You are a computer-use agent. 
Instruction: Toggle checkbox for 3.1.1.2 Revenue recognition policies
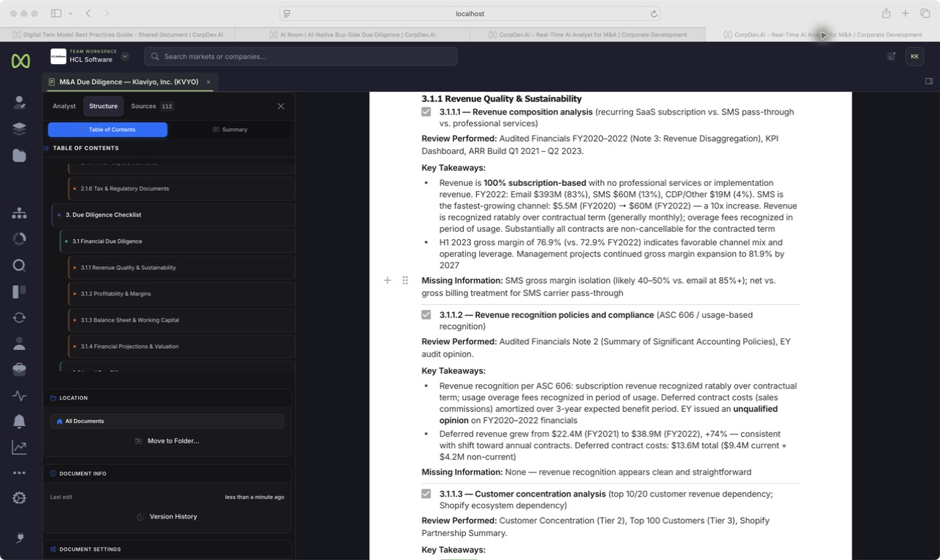[426, 314]
